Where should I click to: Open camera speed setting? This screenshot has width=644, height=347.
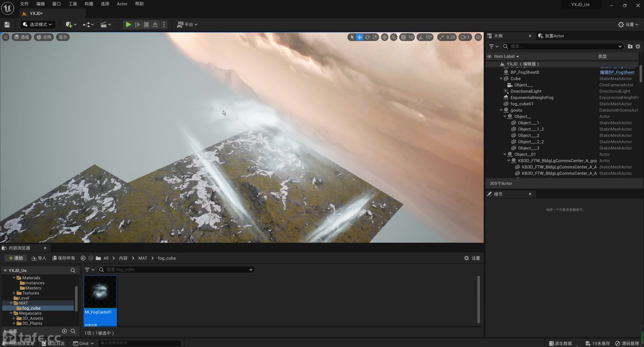[465, 37]
